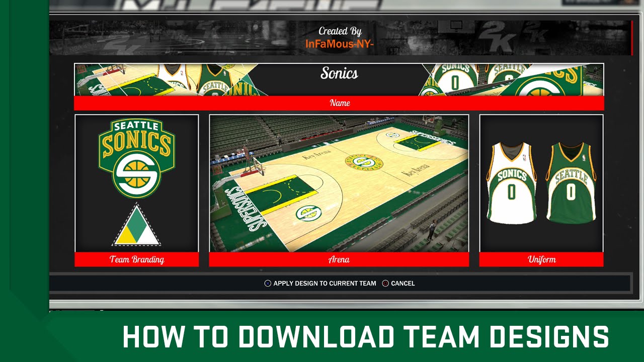Viewport: 644px width, 362px height.
Task: Choose the Arena label
Action: (x=339, y=259)
